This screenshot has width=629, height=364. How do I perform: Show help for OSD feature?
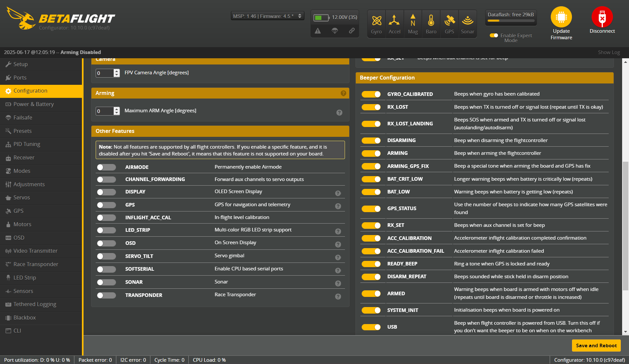coord(338,245)
